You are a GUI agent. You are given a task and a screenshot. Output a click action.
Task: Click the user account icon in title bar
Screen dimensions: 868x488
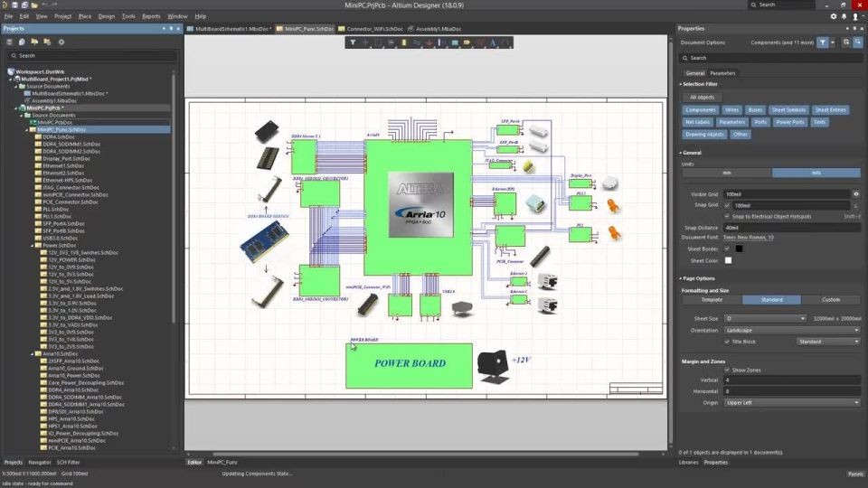click(x=855, y=16)
